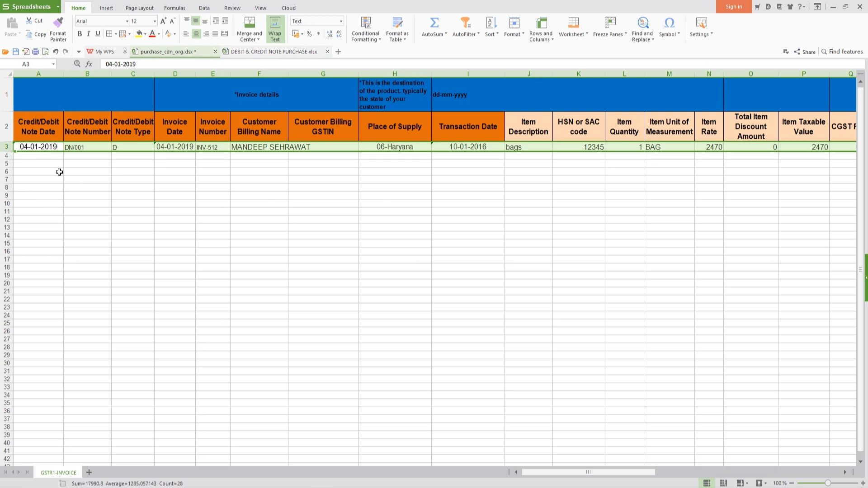The height and width of the screenshot is (488, 868).
Task: Click the AutoSum sigma icon
Action: coord(434,23)
